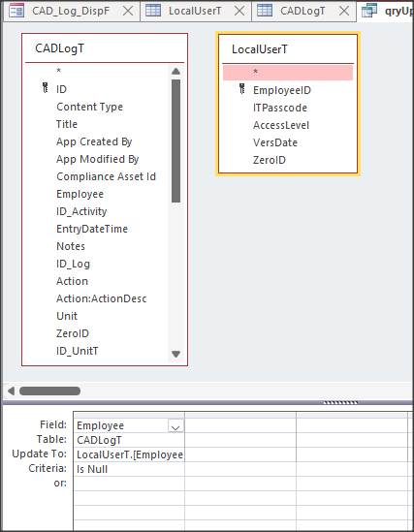
Task: Select the highlighted asterisk row in LocalUserT
Action: click(288, 73)
